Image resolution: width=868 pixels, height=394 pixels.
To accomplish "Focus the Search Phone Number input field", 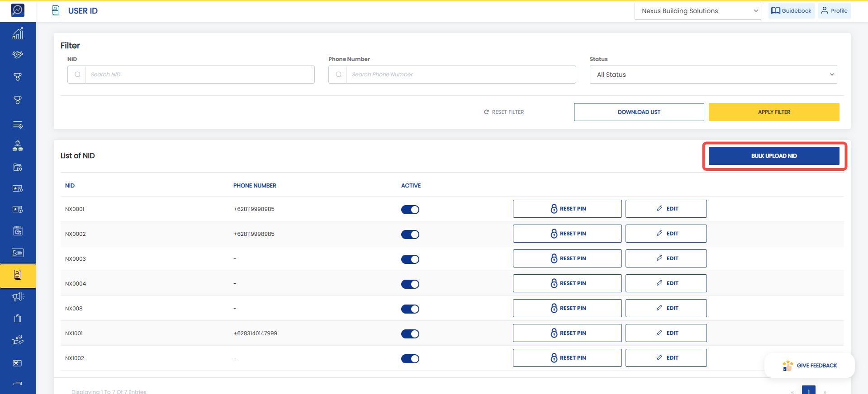I will click(x=461, y=75).
